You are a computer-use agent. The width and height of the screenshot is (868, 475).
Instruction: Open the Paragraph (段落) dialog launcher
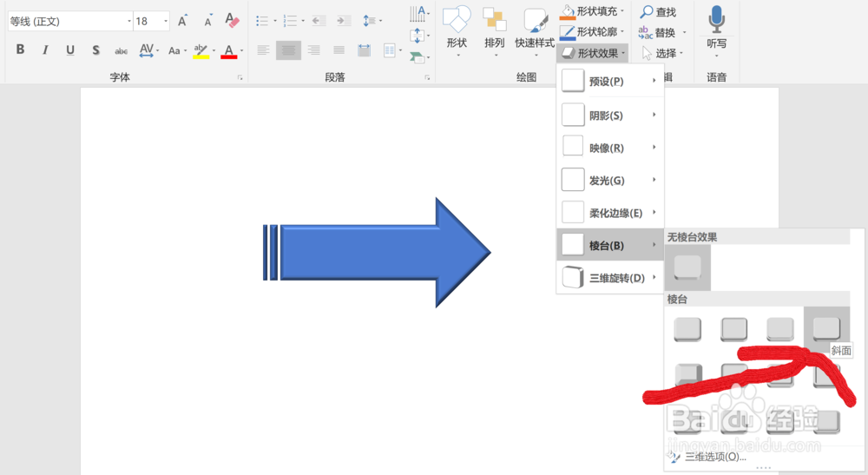click(x=427, y=77)
